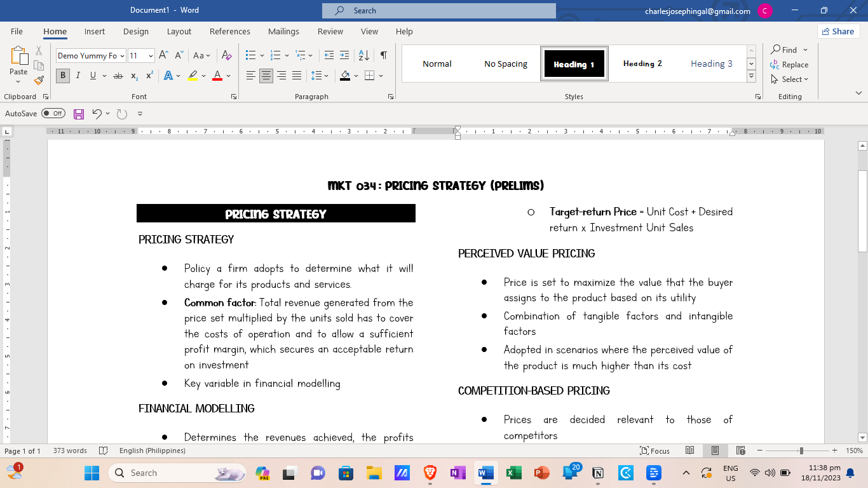Click the Cut scissors icon

(x=39, y=50)
